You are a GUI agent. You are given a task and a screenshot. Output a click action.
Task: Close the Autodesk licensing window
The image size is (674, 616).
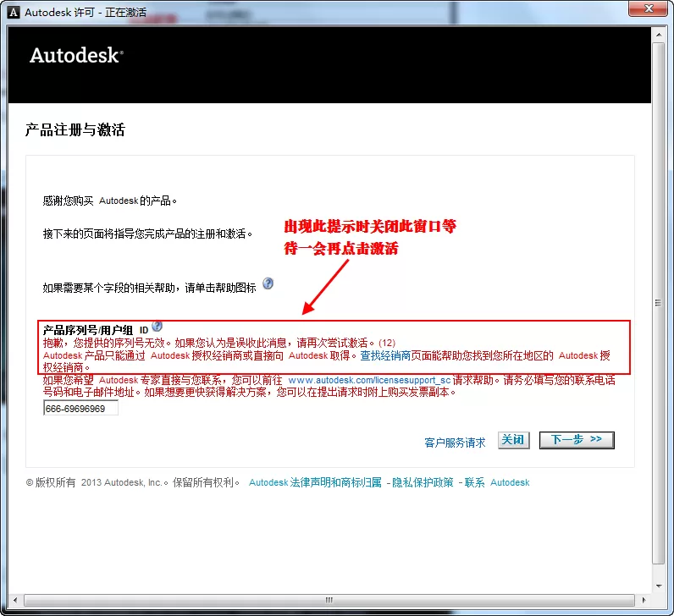(649, 8)
